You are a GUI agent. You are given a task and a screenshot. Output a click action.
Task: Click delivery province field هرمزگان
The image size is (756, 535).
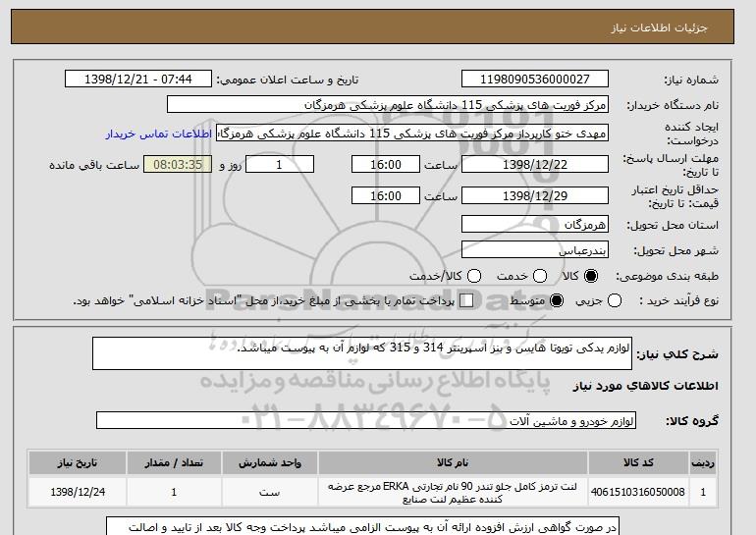click(535, 224)
